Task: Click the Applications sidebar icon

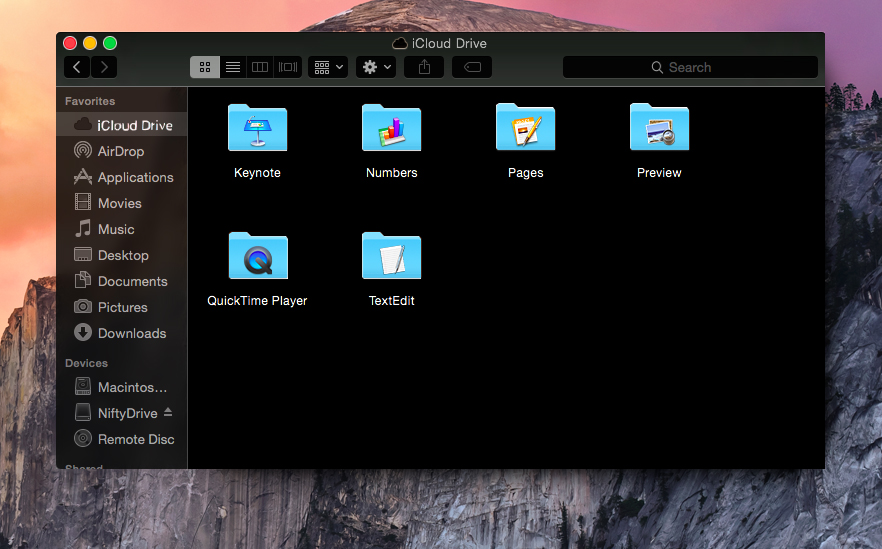Action: coord(83,176)
